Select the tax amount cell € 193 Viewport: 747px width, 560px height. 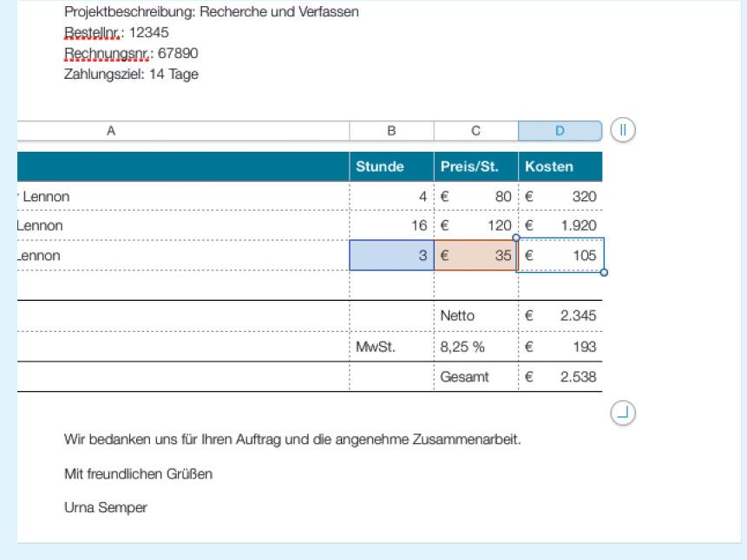tap(560, 347)
